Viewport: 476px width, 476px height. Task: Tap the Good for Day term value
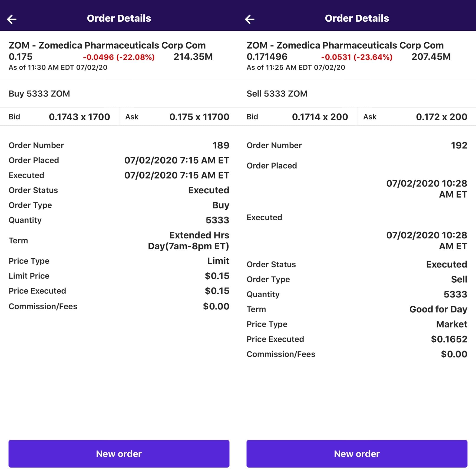click(x=438, y=309)
